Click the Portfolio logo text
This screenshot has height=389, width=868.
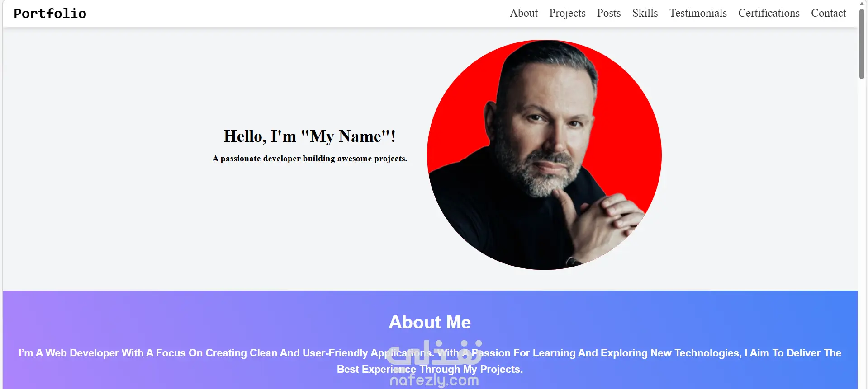click(50, 14)
